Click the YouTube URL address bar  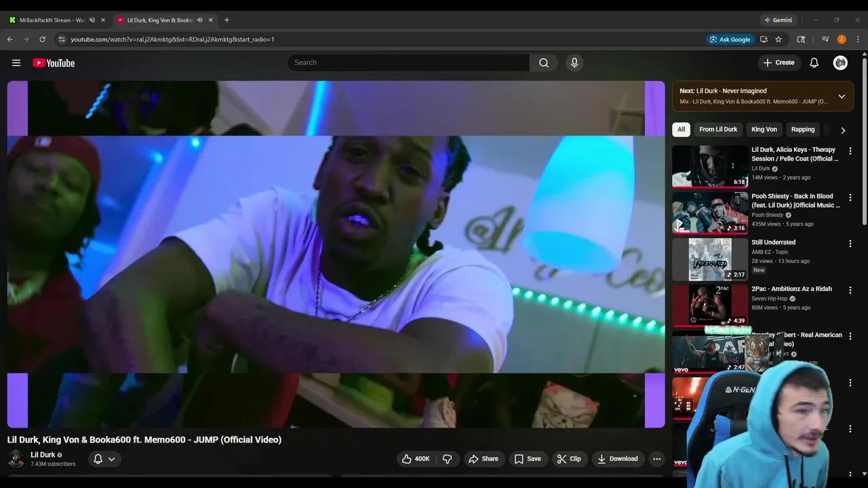[380, 39]
